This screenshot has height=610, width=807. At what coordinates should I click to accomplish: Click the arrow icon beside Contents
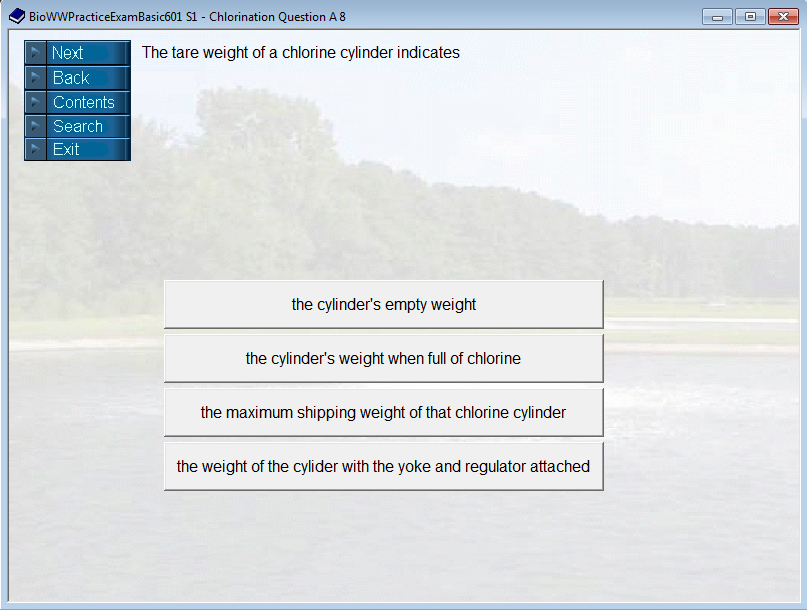[35, 102]
